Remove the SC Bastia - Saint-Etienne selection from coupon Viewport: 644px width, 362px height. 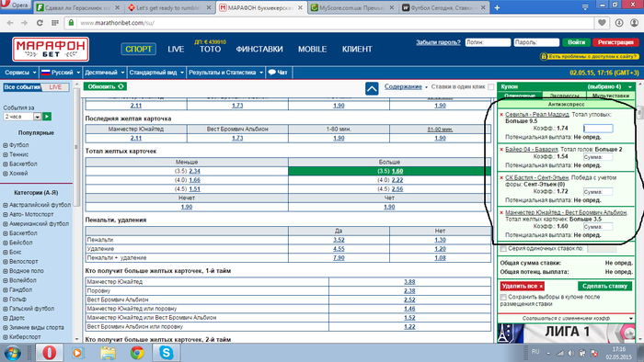pyautogui.click(x=501, y=178)
